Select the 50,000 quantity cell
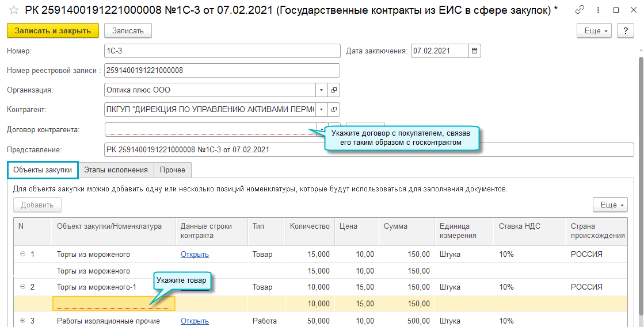644x327 pixels. point(310,321)
